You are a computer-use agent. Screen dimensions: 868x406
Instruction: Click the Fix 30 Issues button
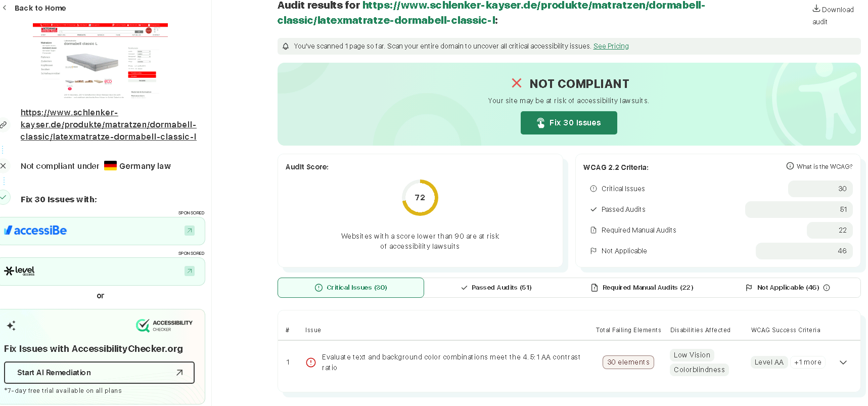pos(569,123)
